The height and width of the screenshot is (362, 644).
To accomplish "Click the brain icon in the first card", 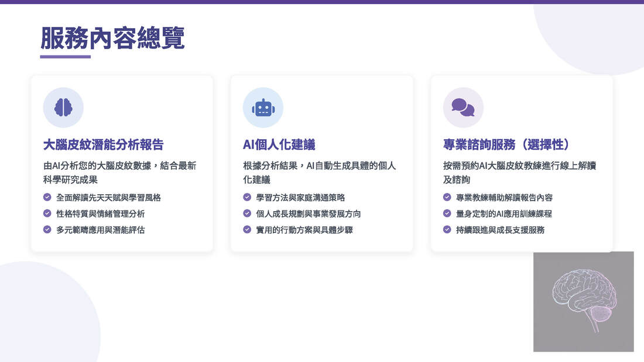I will click(63, 108).
